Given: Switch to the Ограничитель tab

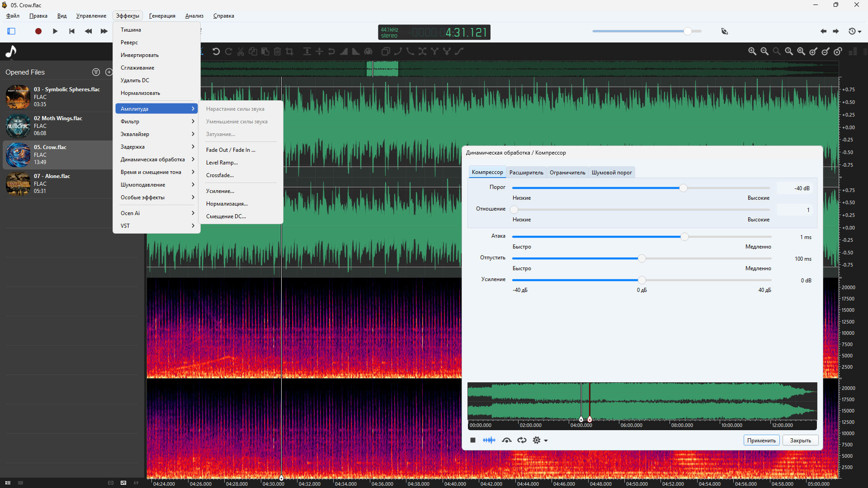Looking at the screenshot, I should click(x=567, y=173).
